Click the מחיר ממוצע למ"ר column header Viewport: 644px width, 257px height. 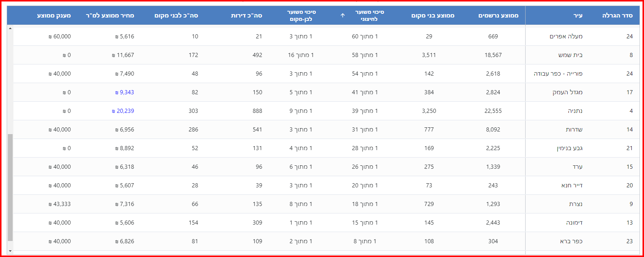point(110,16)
